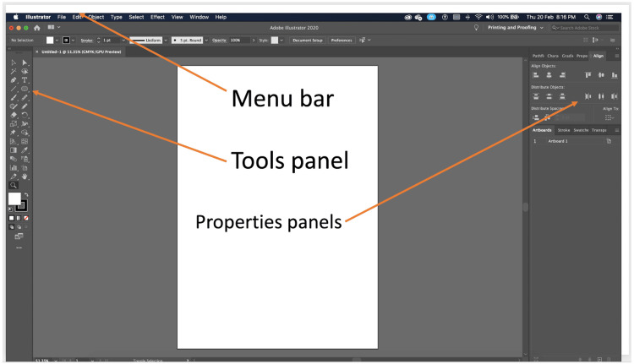This screenshot has height=364, width=634.
Task: Click the white Fill color swatch
Action: point(14,198)
